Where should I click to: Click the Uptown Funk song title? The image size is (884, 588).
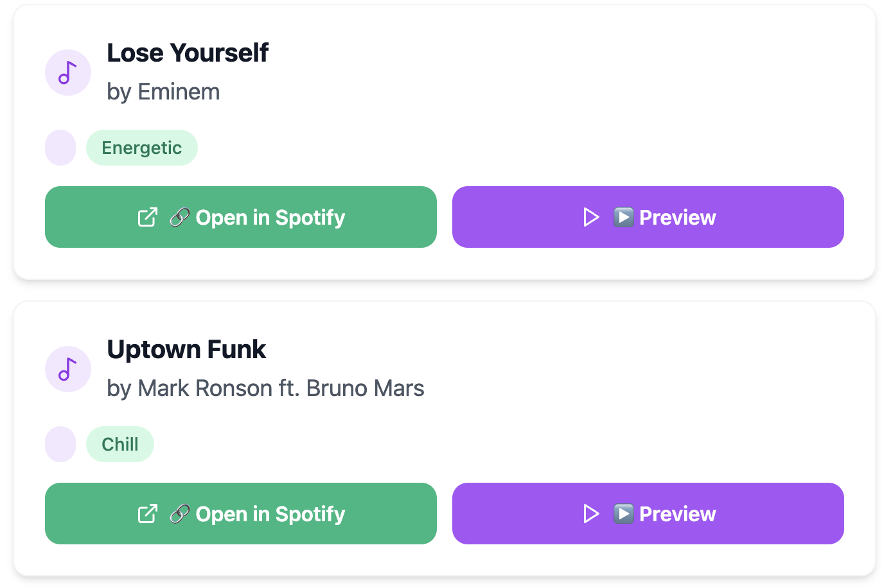click(186, 349)
